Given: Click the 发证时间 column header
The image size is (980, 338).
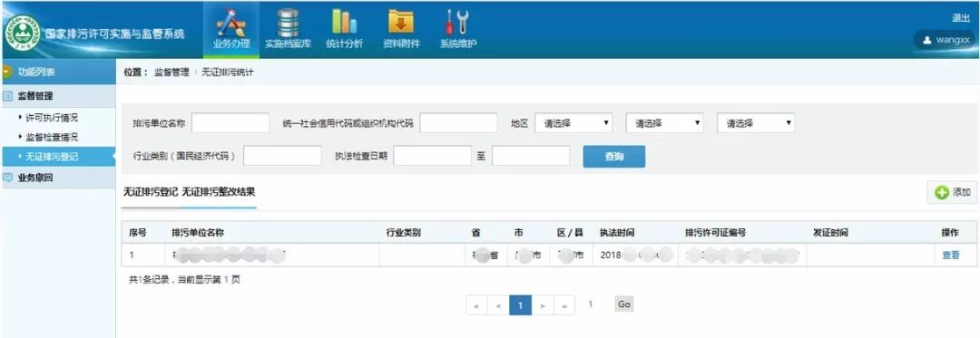Looking at the screenshot, I should click(830, 233).
